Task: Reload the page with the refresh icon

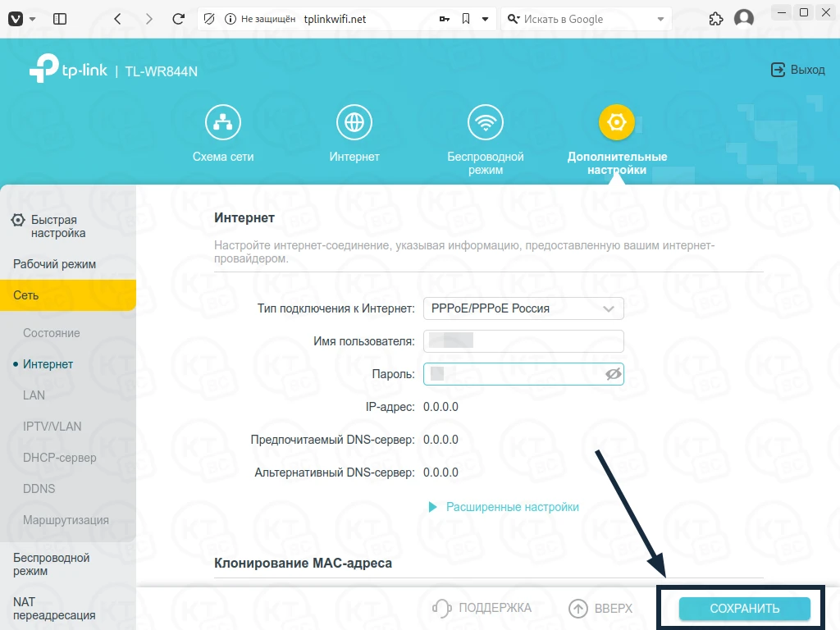Action: coord(178,20)
